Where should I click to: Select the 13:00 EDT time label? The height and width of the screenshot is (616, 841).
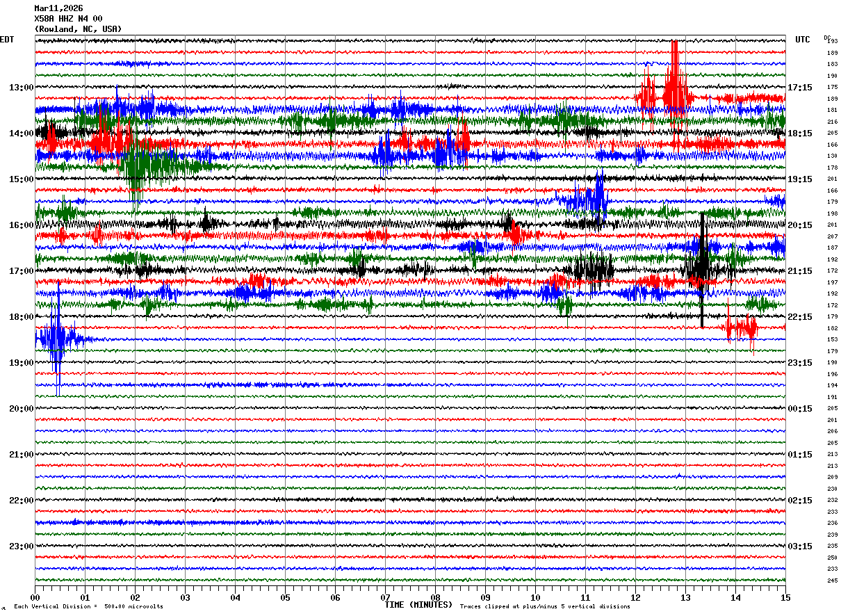click(21, 88)
